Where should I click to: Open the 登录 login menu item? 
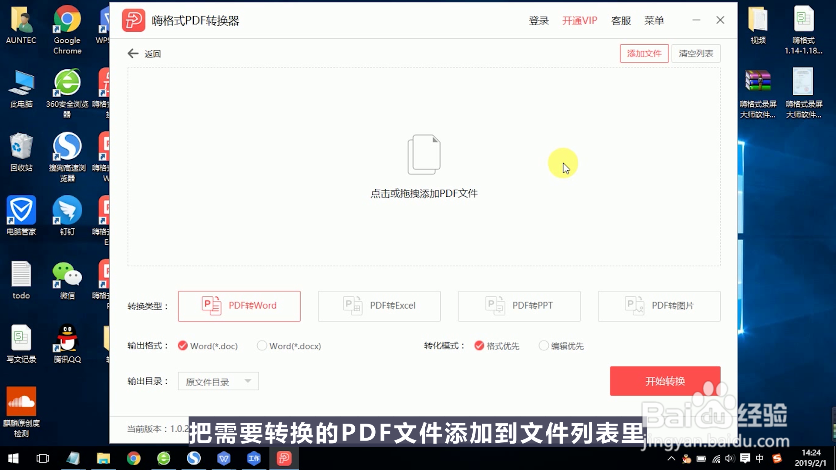(x=538, y=21)
